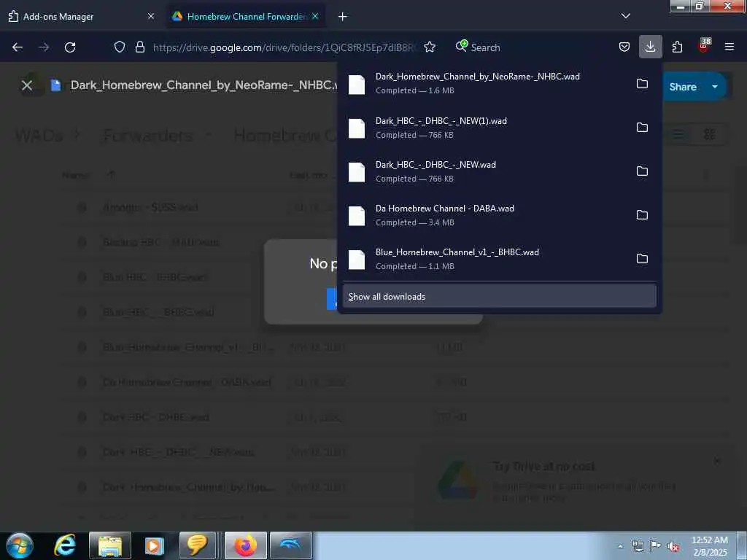Close the Add-ons Manager tab
This screenshot has height=560, width=747.
[x=151, y=16]
